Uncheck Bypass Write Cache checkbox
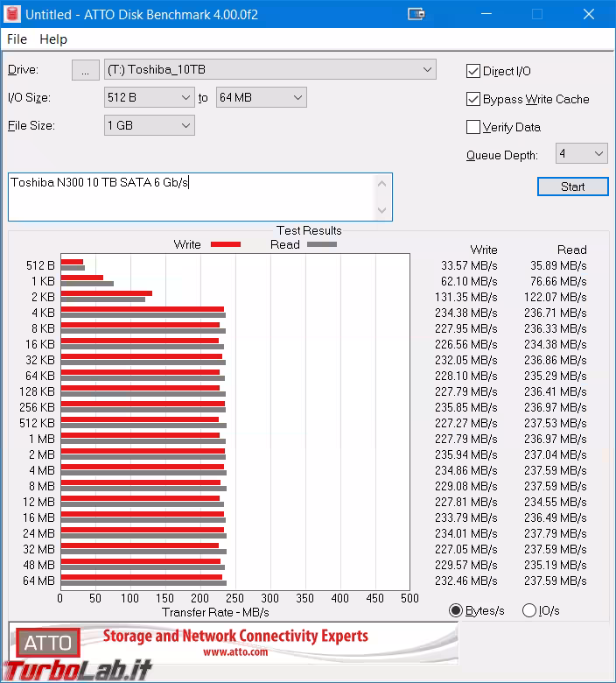The width and height of the screenshot is (616, 683). point(473,99)
